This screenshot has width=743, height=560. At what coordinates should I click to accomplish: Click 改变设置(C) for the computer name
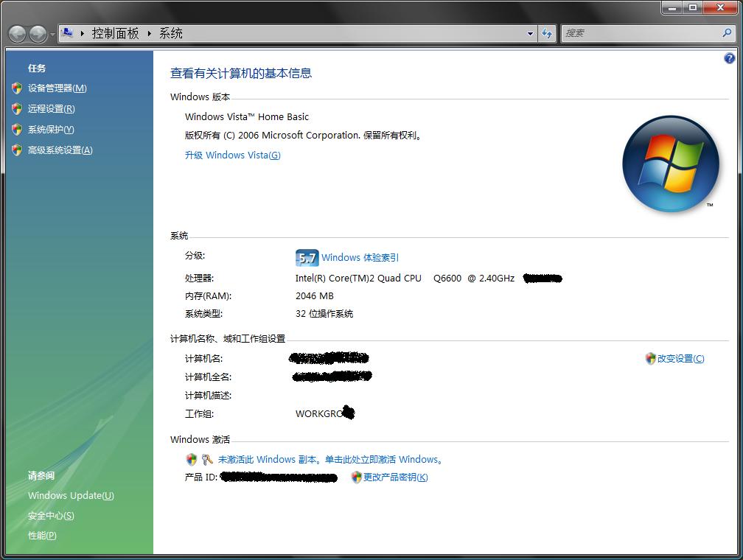click(x=680, y=359)
